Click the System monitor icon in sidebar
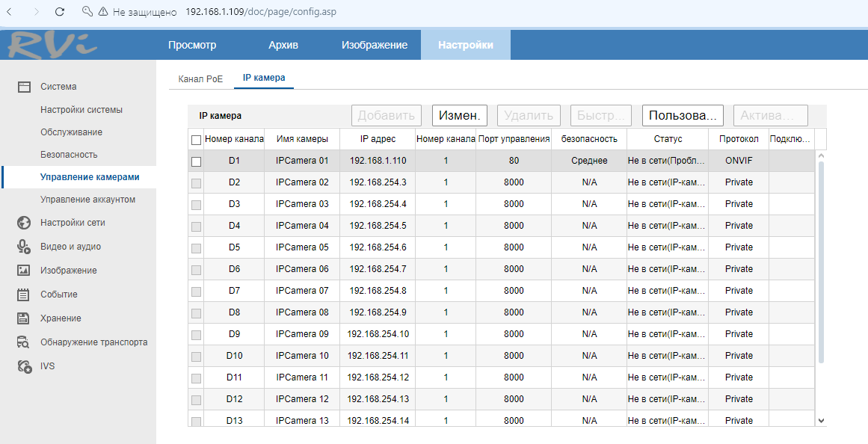 point(23,87)
